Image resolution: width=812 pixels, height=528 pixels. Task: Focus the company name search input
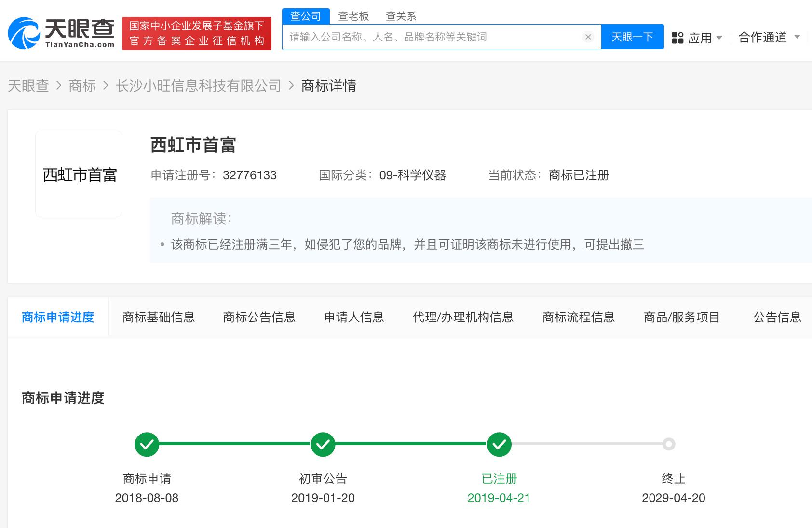pos(432,37)
